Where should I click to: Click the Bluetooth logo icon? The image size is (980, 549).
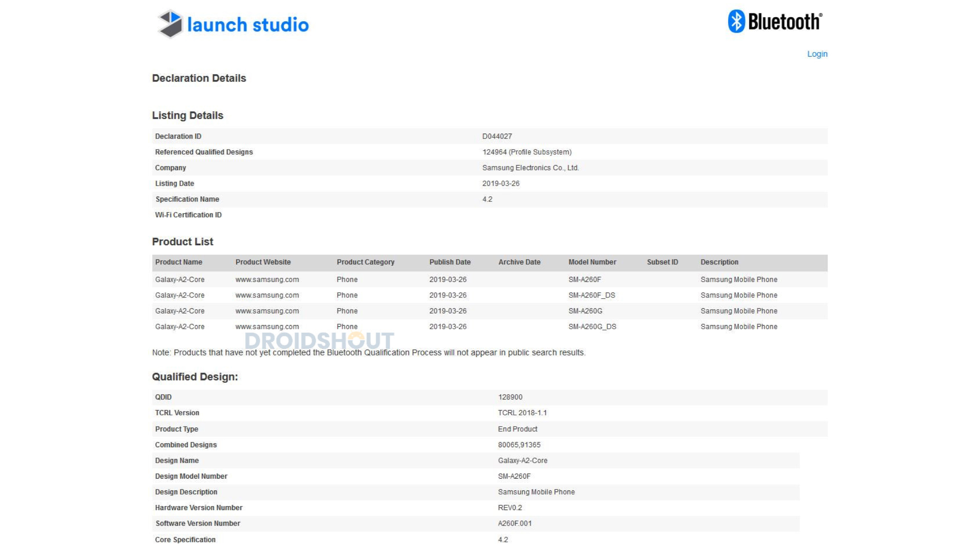736,21
